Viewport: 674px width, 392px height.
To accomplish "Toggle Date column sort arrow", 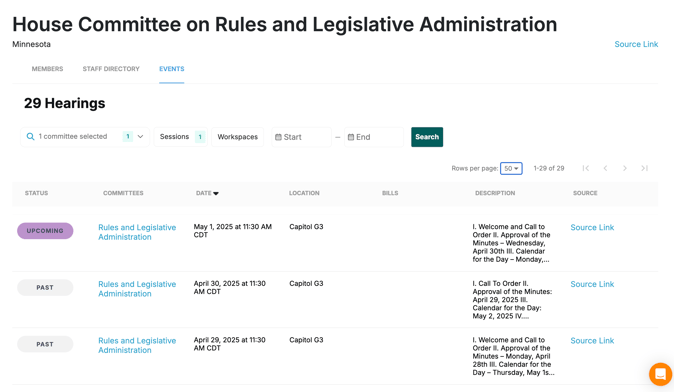I will [x=216, y=193].
